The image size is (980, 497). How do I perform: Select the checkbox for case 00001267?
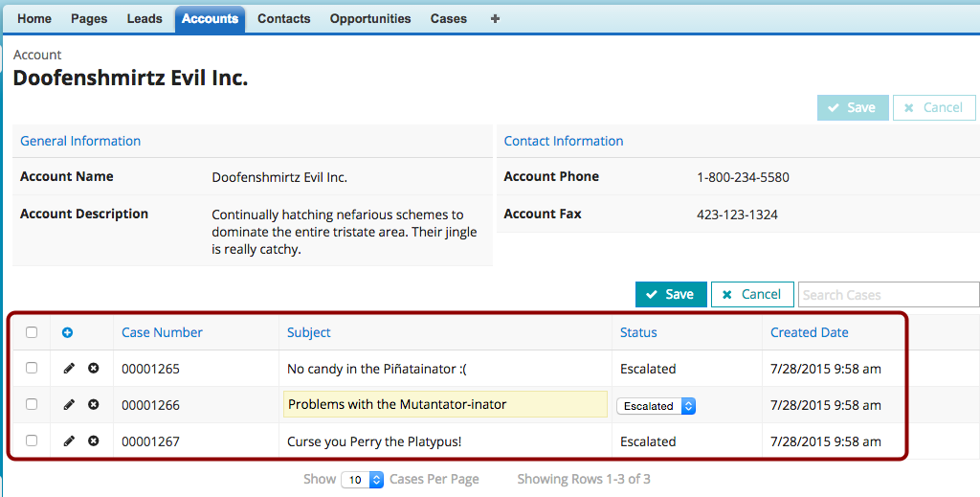pyautogui.click(x=32, y=441)
